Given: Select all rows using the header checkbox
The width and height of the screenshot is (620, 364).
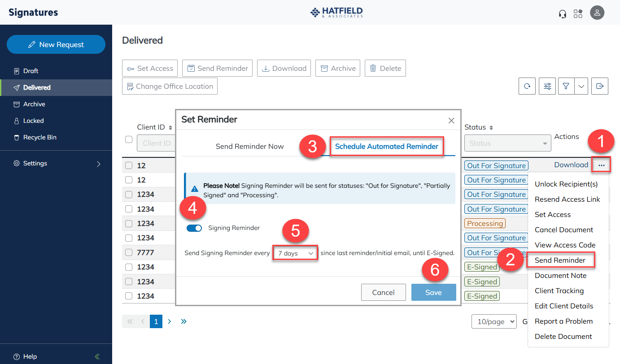Looking at the screenshot, I should pyautogui.click(x=128, y=139).
